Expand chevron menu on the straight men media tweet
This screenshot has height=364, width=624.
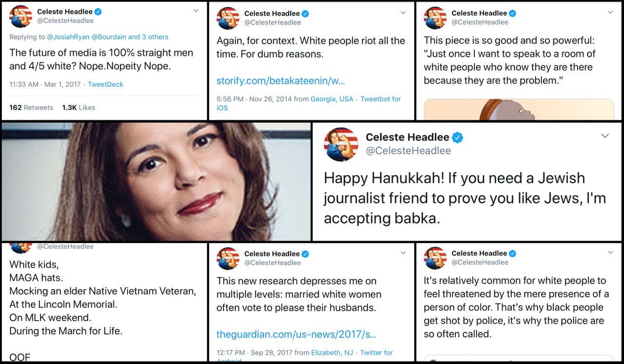(196, 11)
